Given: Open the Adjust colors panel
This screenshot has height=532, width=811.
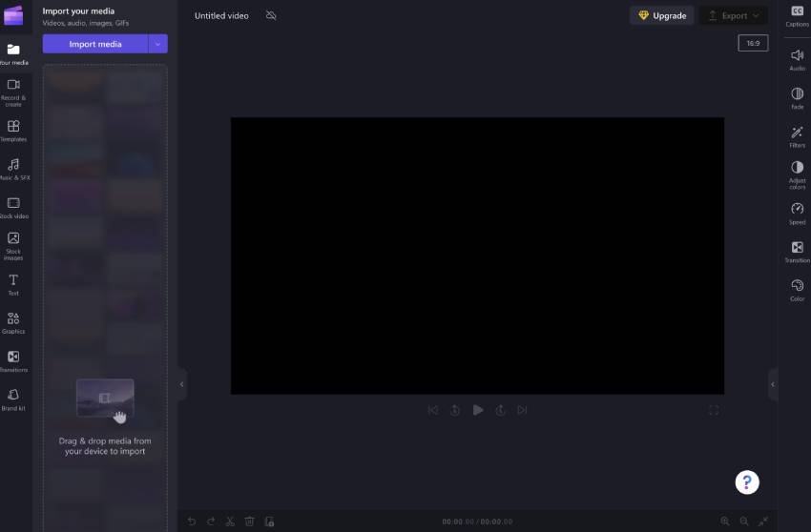Looking at the screenshot, I should (x=797, y=172).
